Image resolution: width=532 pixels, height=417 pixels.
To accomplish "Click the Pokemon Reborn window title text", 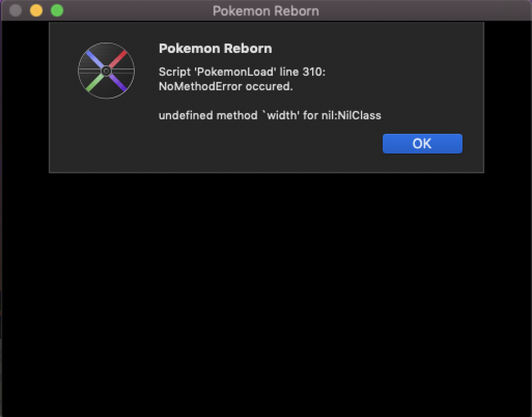I will tap(265, 11).
